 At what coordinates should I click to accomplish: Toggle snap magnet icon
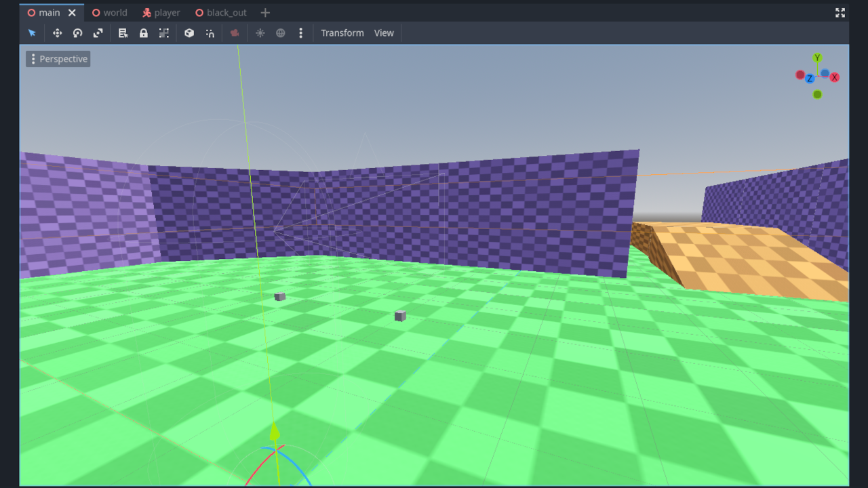210,33
